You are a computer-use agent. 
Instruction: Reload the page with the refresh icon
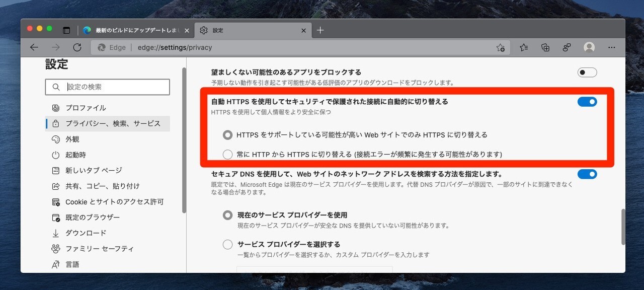click(77, 47)
